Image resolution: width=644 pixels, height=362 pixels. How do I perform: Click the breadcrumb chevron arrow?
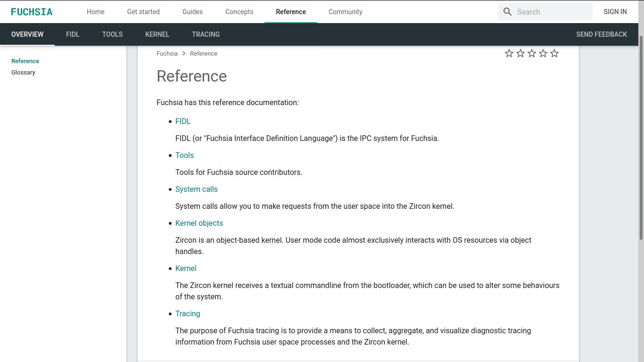184,54
